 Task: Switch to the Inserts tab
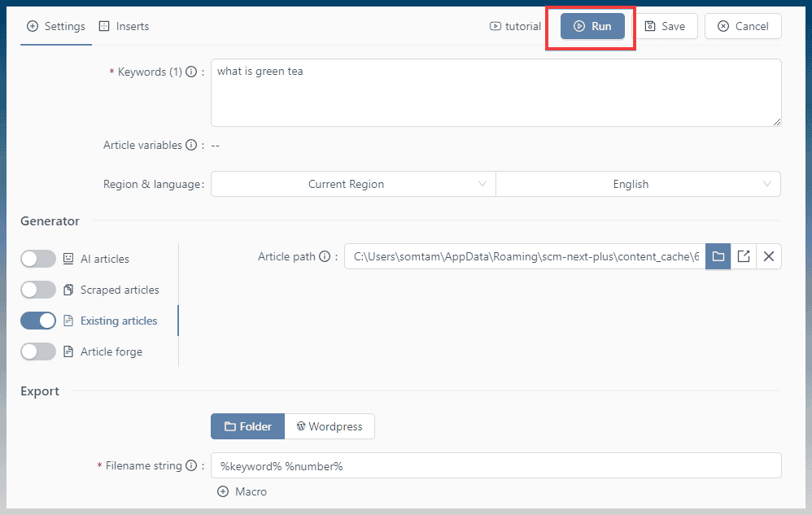[x=124, y=26]
